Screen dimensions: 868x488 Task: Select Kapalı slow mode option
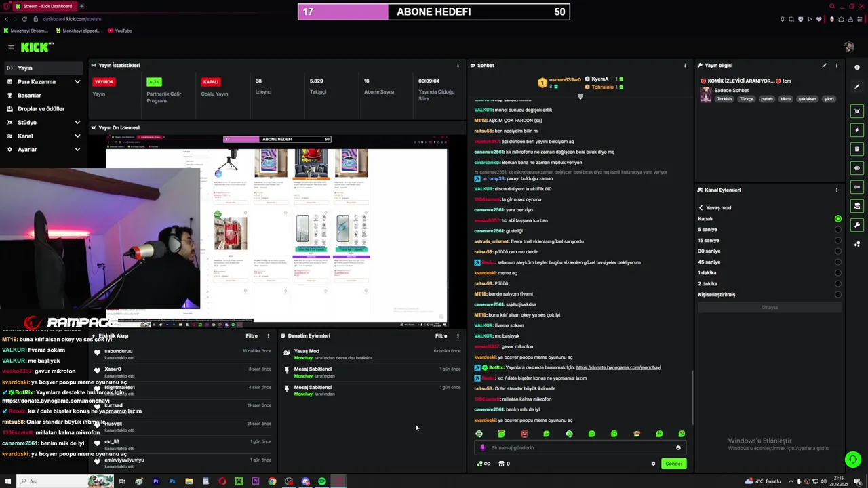click(769, 219)
